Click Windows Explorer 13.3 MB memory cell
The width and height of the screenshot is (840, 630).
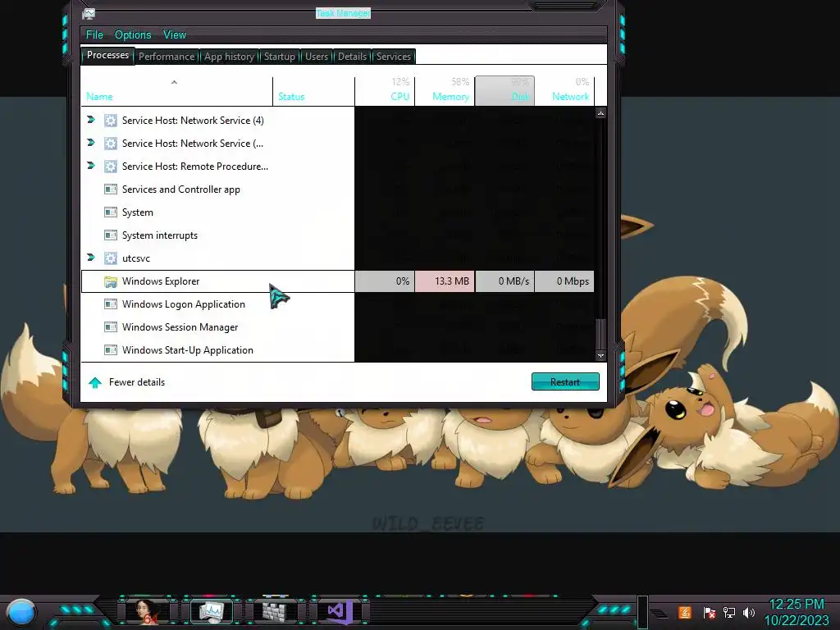pos(445,281)
